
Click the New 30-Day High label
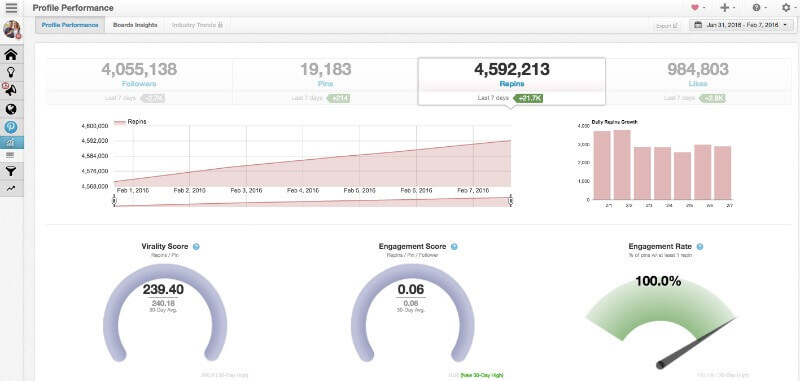point(482,376)
